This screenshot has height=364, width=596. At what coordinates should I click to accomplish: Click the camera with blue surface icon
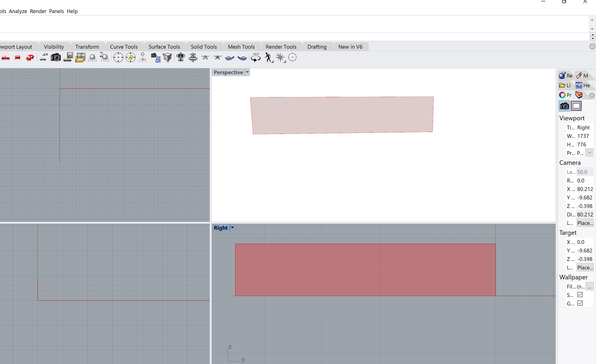[x=155, y=58]
